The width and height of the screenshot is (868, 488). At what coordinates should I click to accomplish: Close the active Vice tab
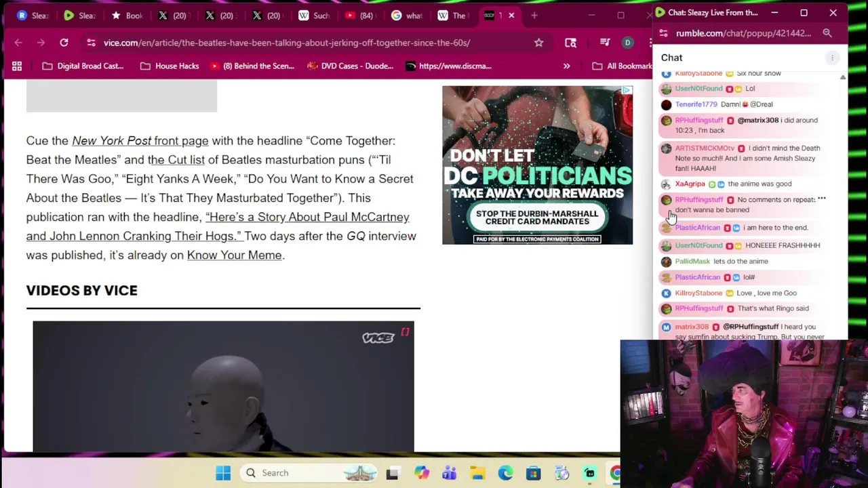tap(511, 15)
